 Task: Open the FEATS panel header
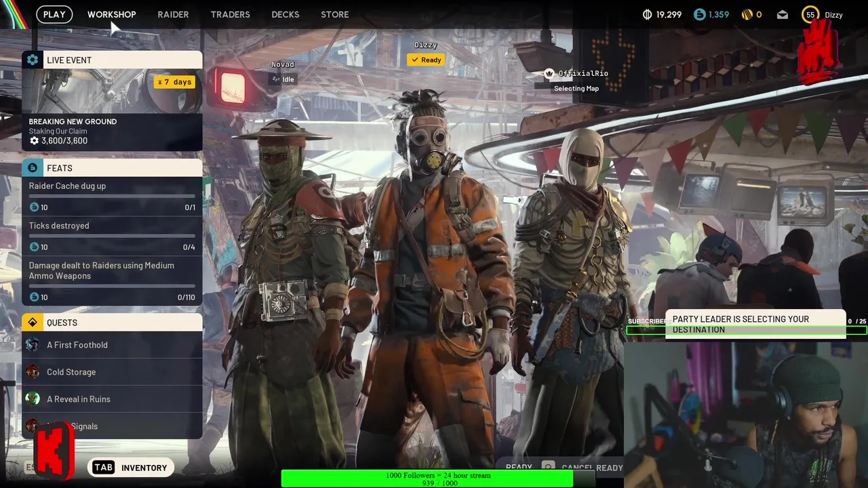[x=112, y=167]
